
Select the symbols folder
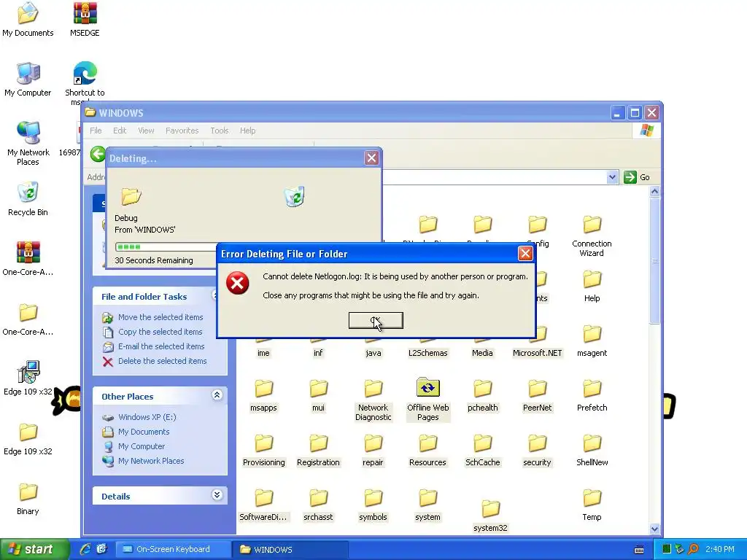tap(373, 505)
